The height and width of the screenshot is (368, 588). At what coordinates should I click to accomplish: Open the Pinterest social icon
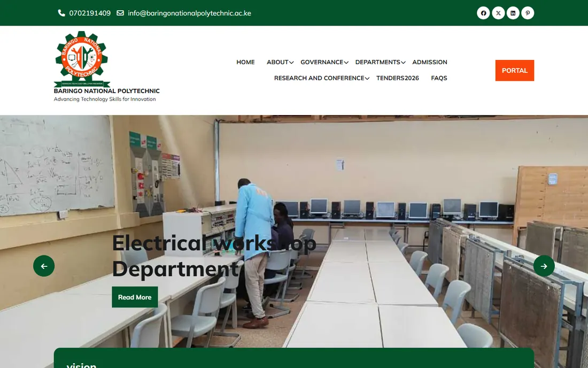(x=528, y=13)
